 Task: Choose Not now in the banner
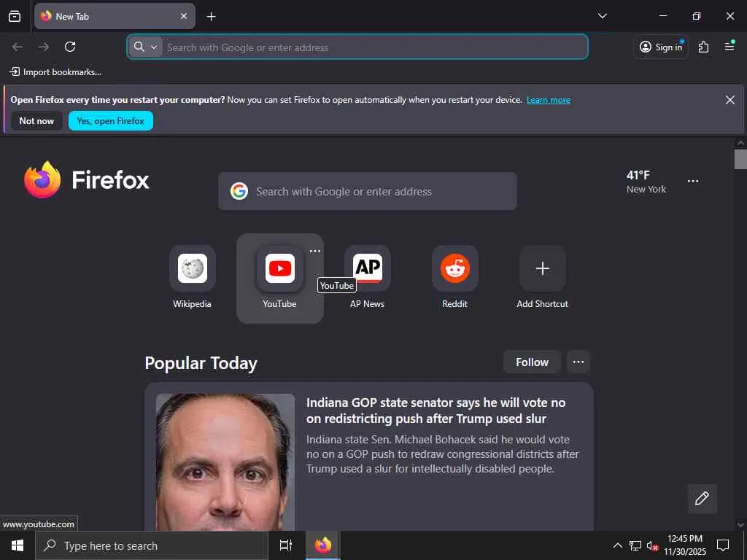pyautogui.click(x=36, y=121)
